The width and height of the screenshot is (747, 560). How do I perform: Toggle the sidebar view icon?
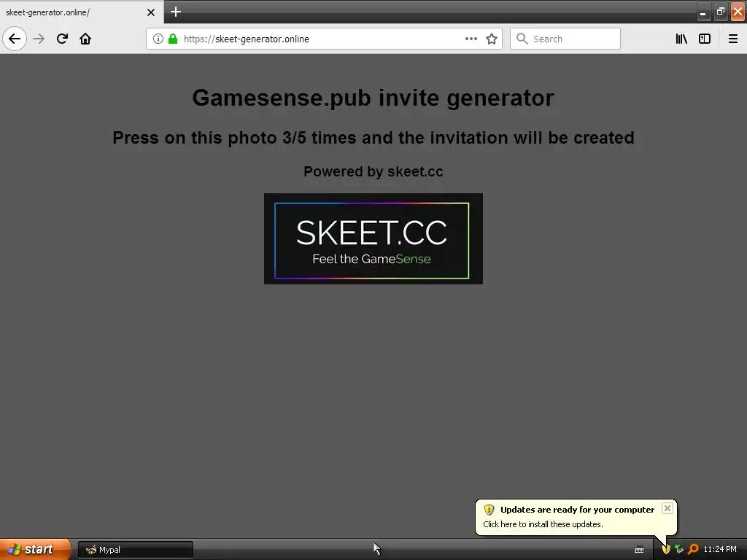[x=705, y=39]
